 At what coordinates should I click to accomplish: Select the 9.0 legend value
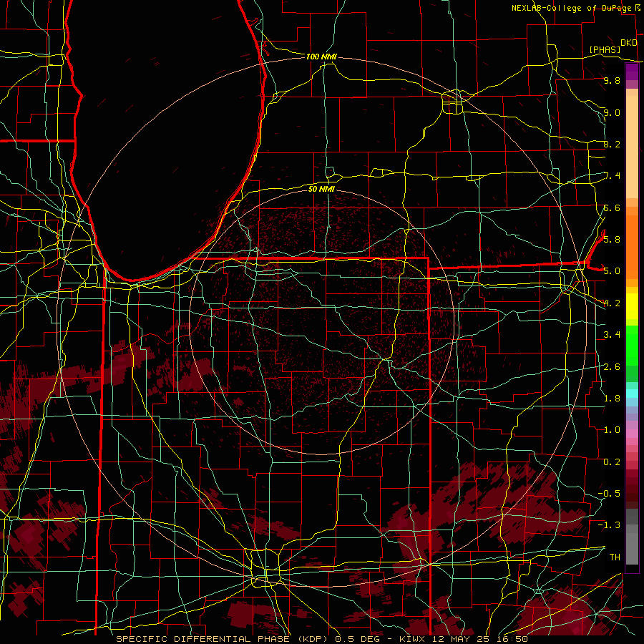click(x=612, y=112)
